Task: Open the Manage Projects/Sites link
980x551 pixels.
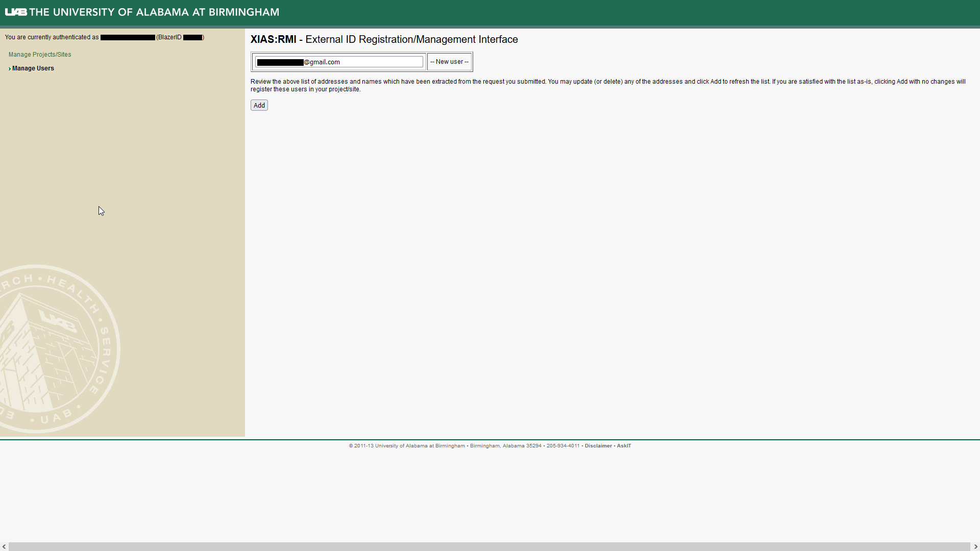Action: [40, 55]
